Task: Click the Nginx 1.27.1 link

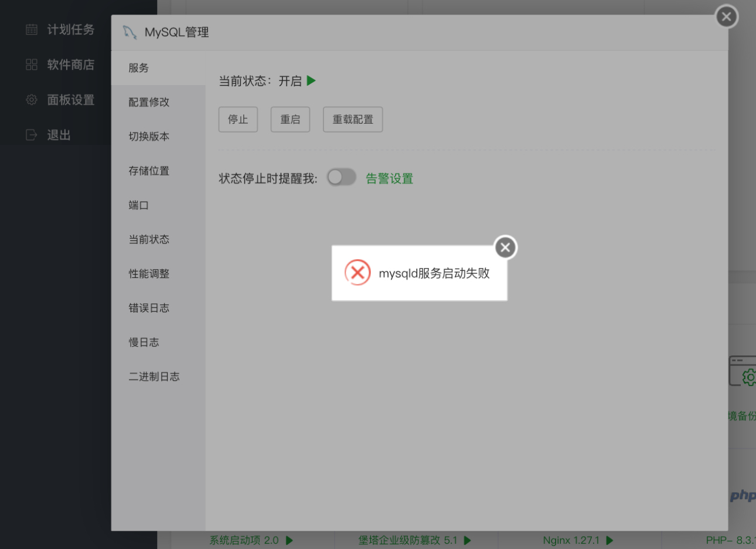Action: (571, 540)
